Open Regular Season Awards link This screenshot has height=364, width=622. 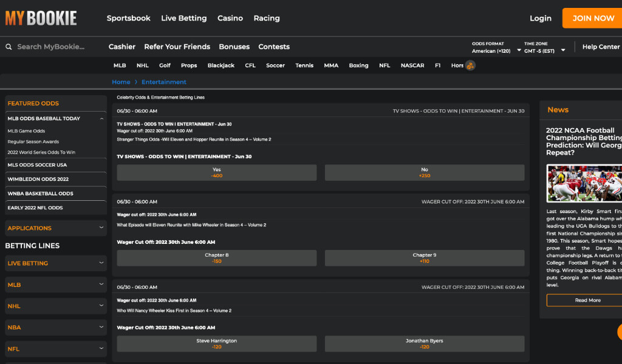33,141
